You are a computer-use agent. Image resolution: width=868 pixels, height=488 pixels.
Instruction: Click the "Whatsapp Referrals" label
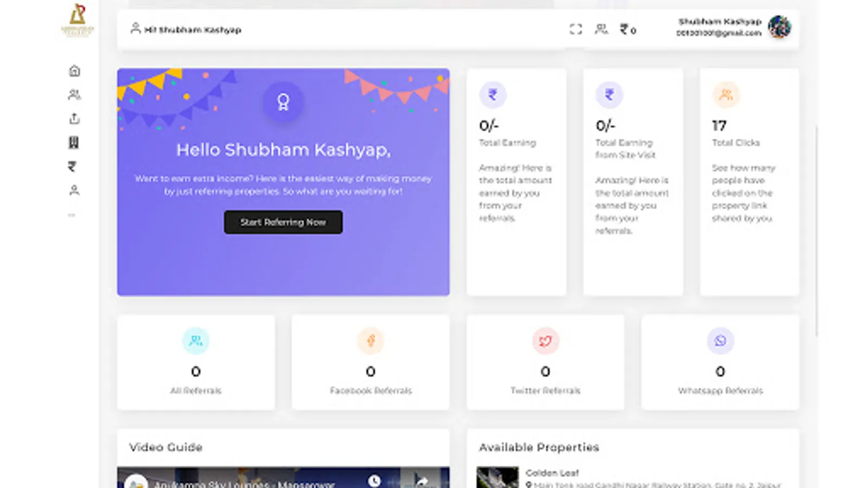[x=720, y=390]
